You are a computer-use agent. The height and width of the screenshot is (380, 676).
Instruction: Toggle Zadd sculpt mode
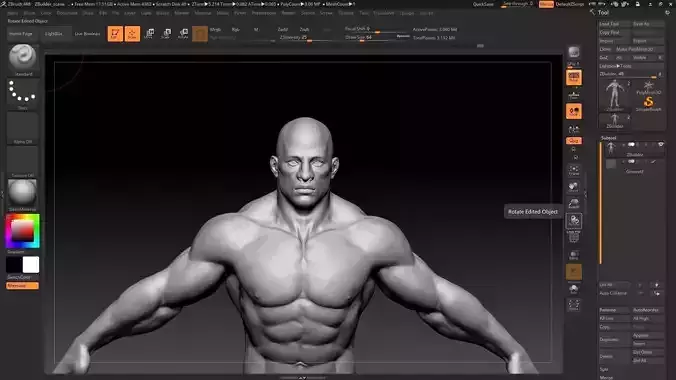[x=283, y=29]
